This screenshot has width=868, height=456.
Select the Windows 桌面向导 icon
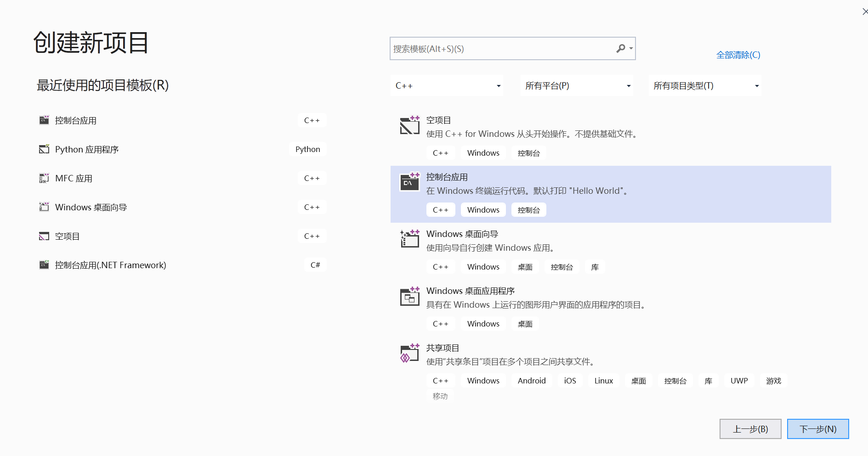[x=44, y=207]
